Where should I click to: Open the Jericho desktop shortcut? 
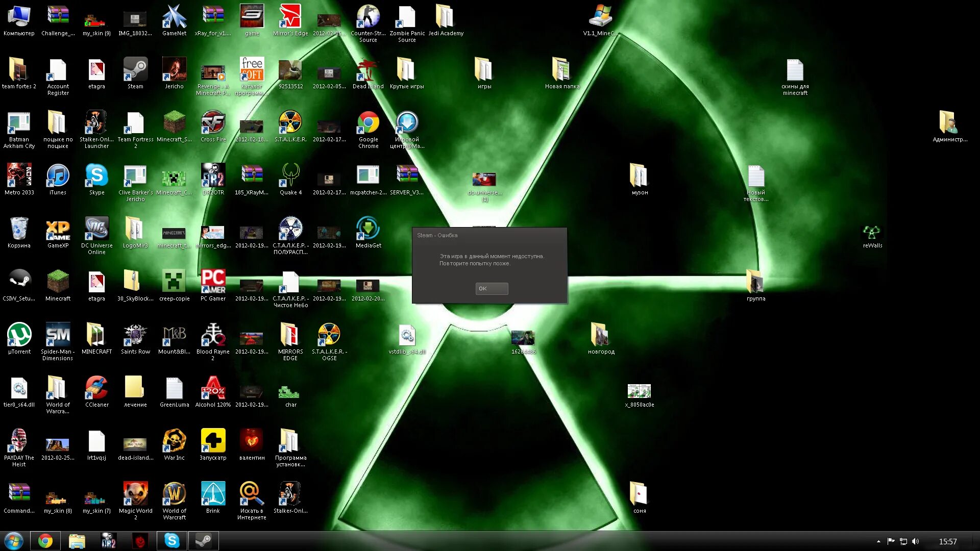[174, 69]
